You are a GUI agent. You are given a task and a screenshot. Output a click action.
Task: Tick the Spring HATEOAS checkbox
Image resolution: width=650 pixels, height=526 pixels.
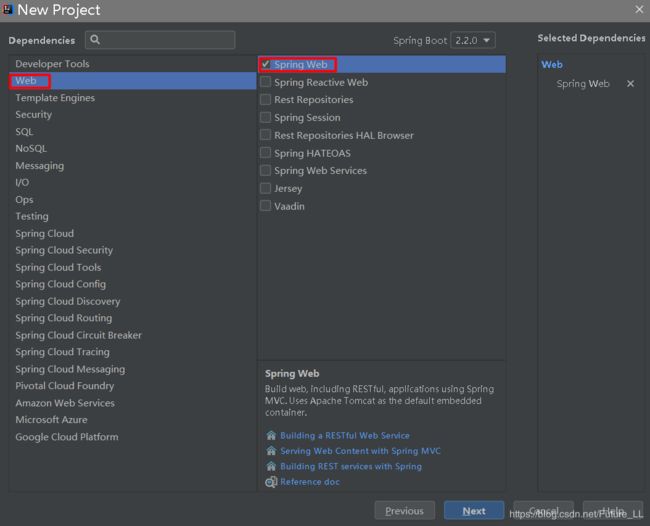pyautogui.click(x=265, y=153)
